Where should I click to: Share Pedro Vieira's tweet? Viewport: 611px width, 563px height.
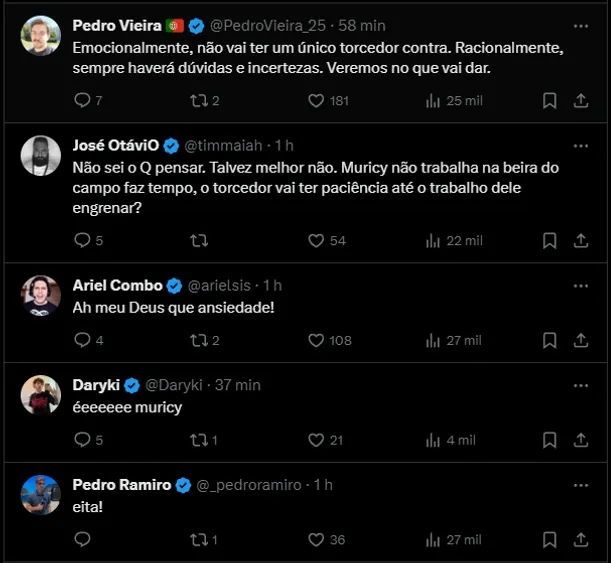click(x=581, y=100)
